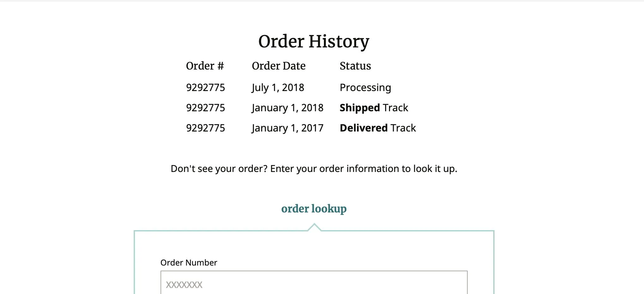Image resolution: width=644 pixels, height=294 pixels.
Task: Click the bold Delivered status label
Action: 364,128
